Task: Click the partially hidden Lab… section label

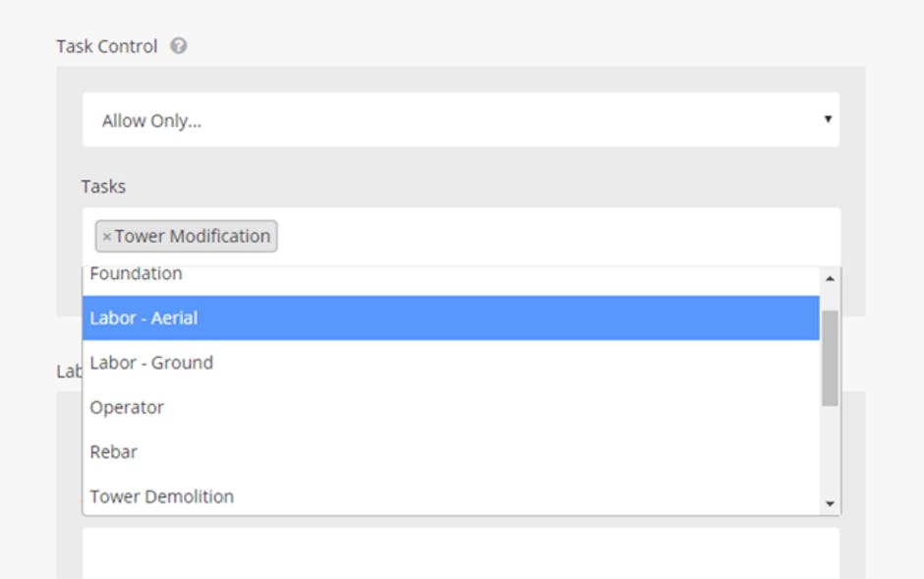Action: pos(69,371)
